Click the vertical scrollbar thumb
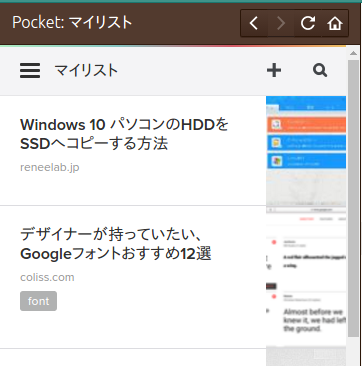Image resolution: width=362 pixels, height=366 pixels. 353,198
